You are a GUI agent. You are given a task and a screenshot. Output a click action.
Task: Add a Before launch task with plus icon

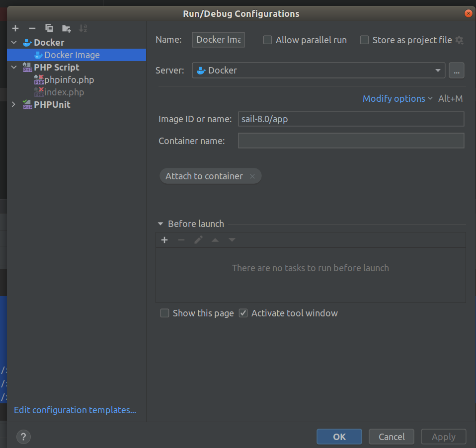tap(164, 240)
